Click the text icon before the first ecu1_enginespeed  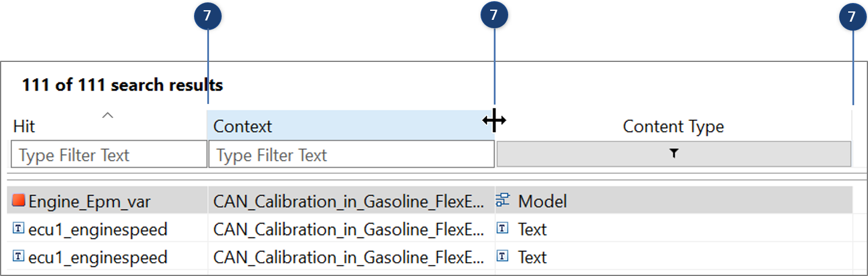click(19, 228)
